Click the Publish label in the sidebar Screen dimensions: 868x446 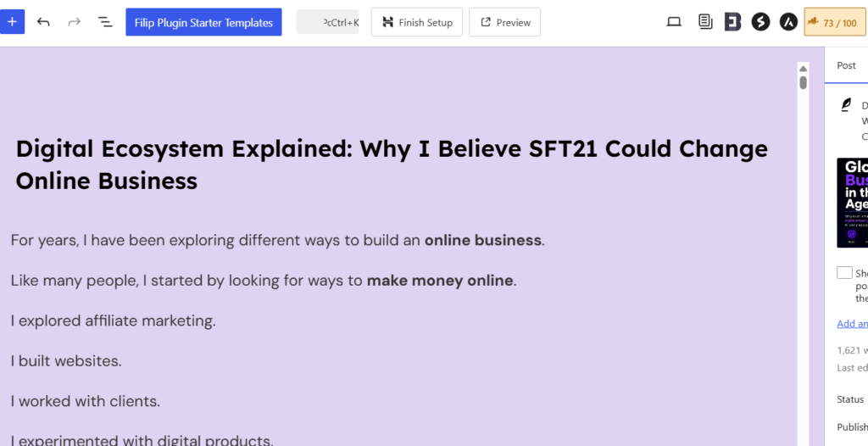click(853, 426)
